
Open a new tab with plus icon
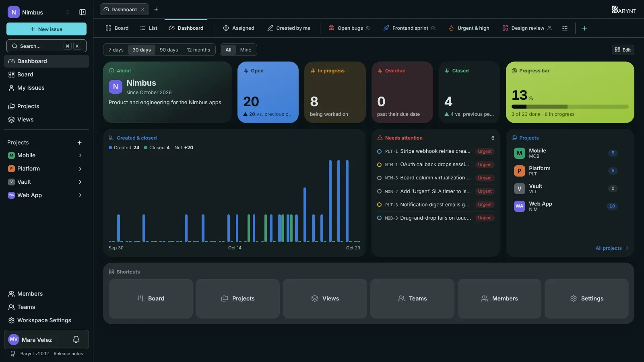click(x=156, y=9)
